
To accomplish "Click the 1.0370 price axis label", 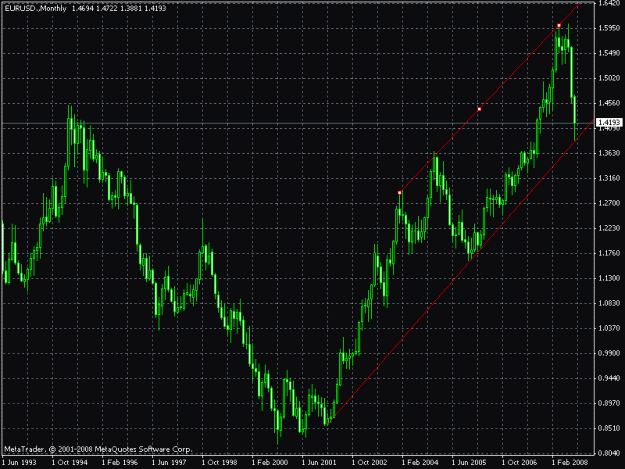I will point(609,329).
